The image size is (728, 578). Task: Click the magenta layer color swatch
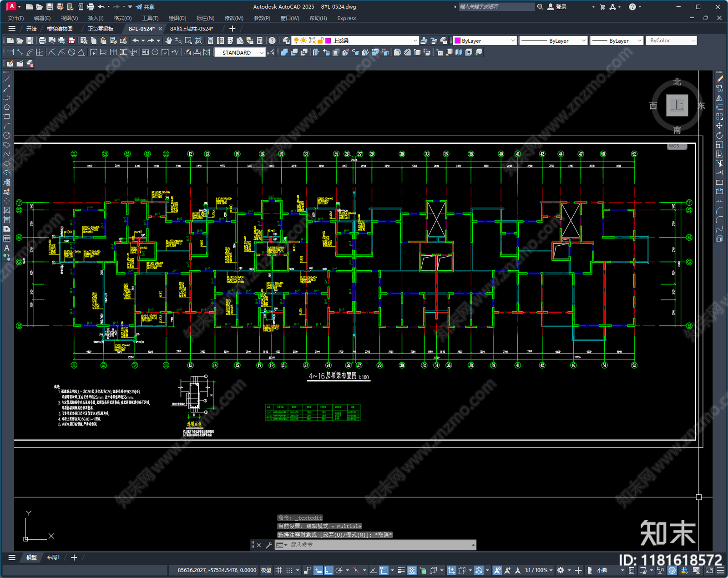328,41
